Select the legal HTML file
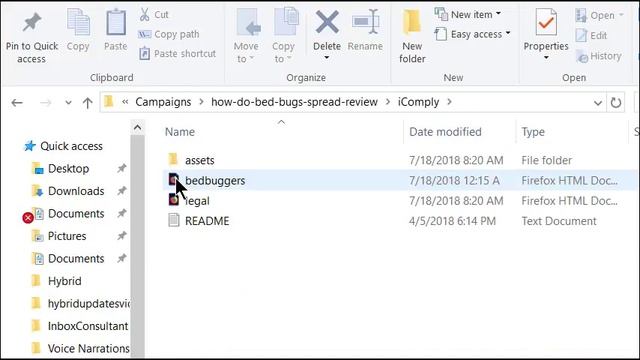 pyautogui.click(x=197, y=201)
